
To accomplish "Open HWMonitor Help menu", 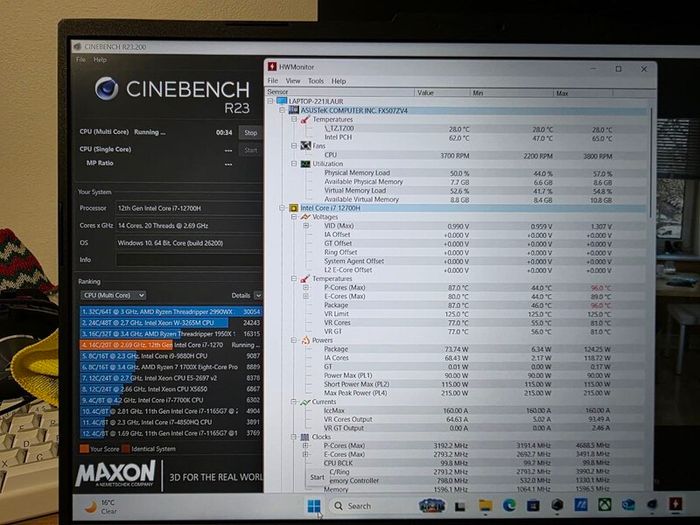I will pyautogui.click(x=339, y=81).
